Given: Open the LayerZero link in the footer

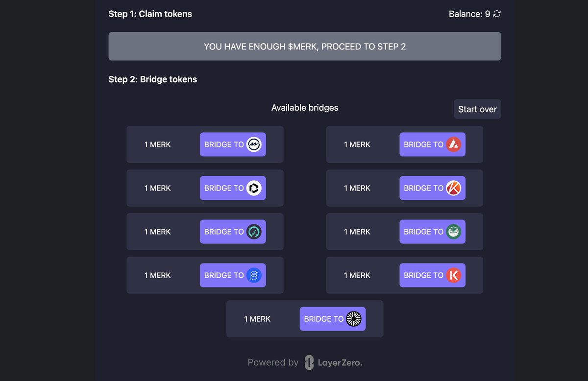Looking at the screenshot, I should tap(333, 362).
